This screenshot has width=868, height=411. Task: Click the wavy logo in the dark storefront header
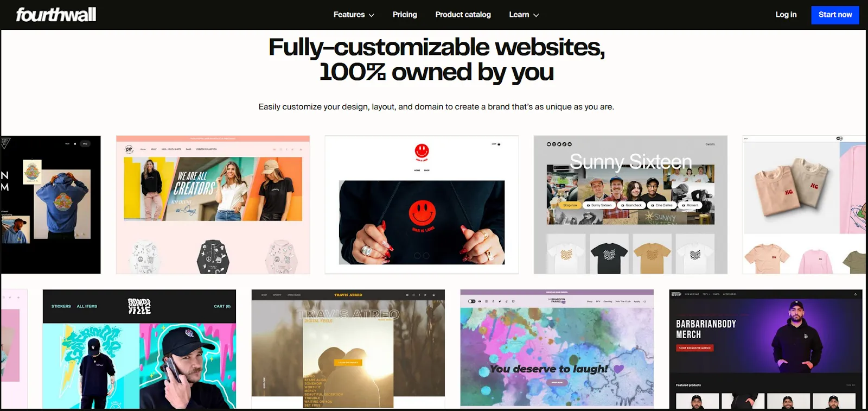coord(139,306)
